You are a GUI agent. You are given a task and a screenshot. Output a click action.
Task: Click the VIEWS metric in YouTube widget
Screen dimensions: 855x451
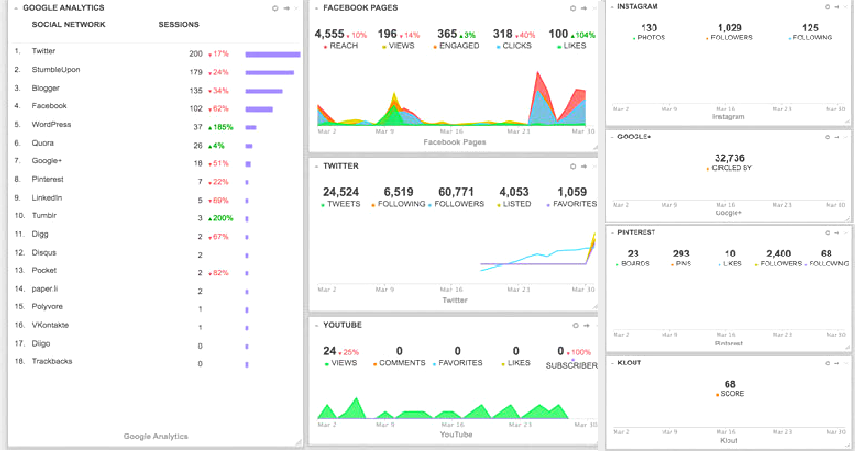(341, 357)
